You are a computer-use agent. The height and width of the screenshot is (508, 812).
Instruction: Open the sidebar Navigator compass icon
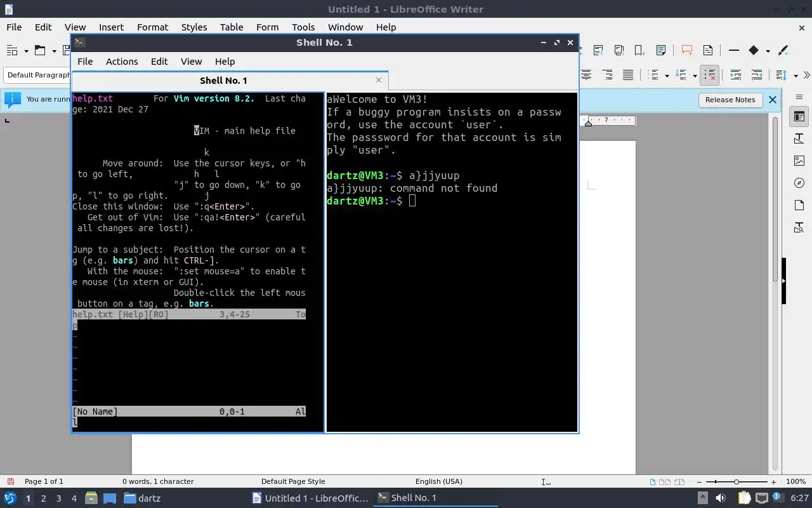(799, 183)
